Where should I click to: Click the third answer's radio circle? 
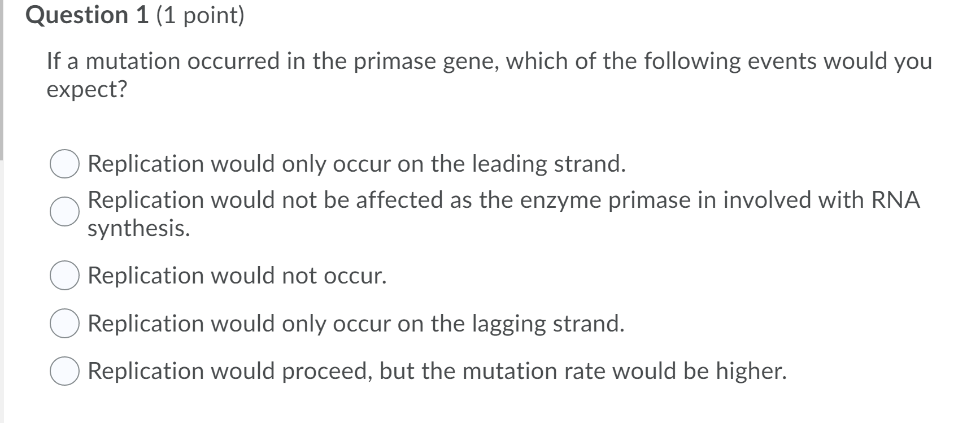click(65, 275)
